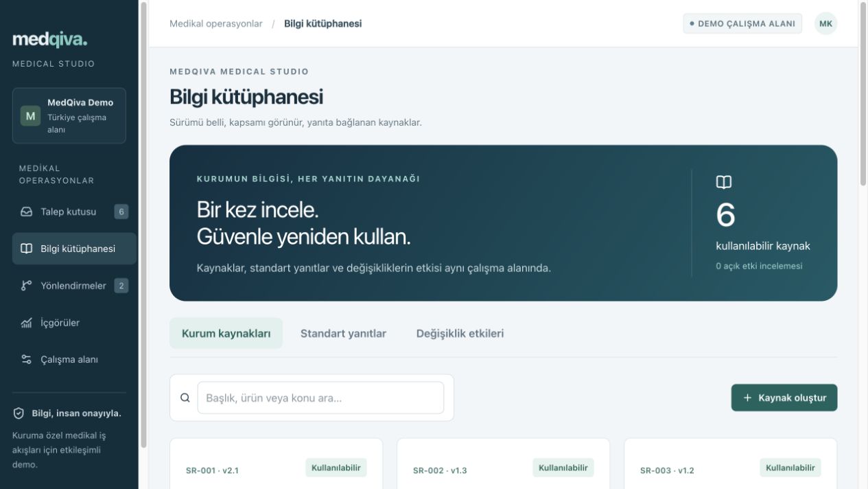Click the 0 açık etki incelemesi text
Viewport: 868px width, 489px height.
tap(759, 266)
